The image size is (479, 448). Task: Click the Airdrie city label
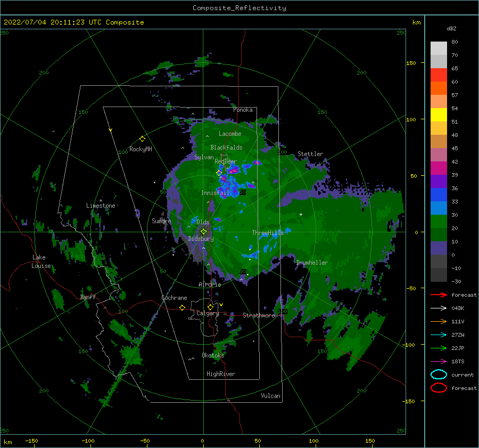(x=210, y=284)
